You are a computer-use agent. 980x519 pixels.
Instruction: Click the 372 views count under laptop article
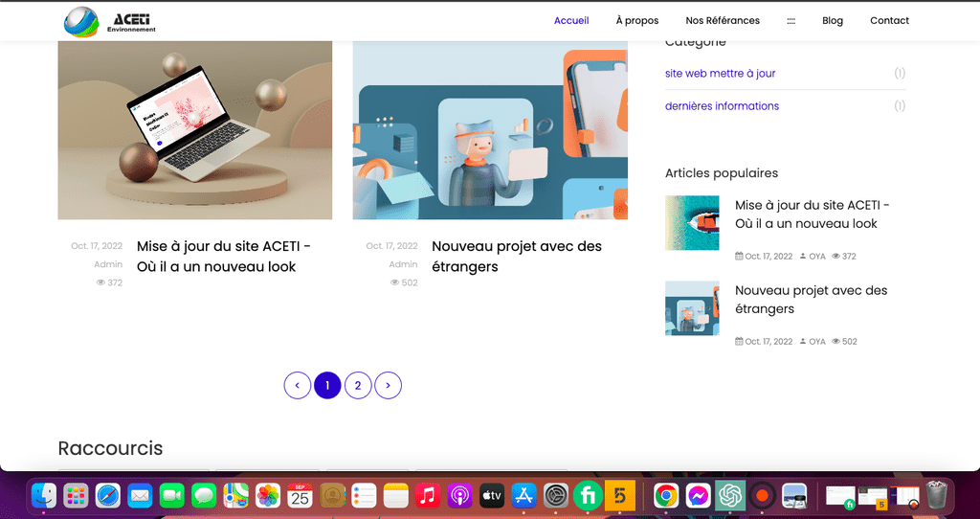[109, 282]
